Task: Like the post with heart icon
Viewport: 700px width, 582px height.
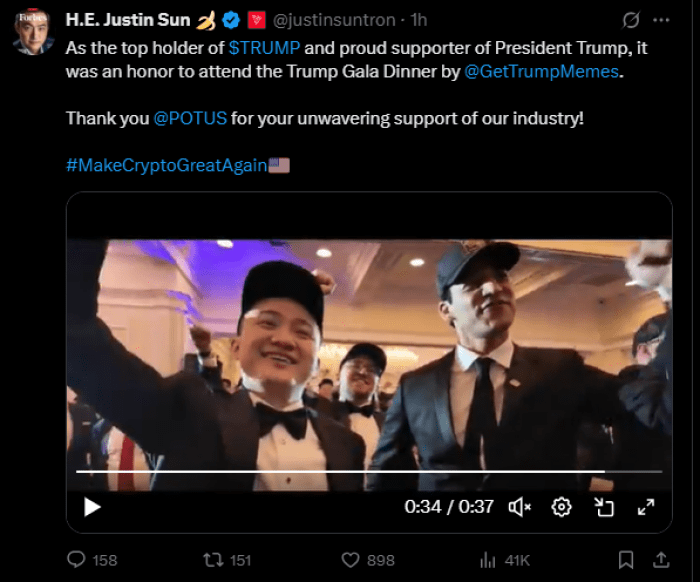Action: point(349,560)
